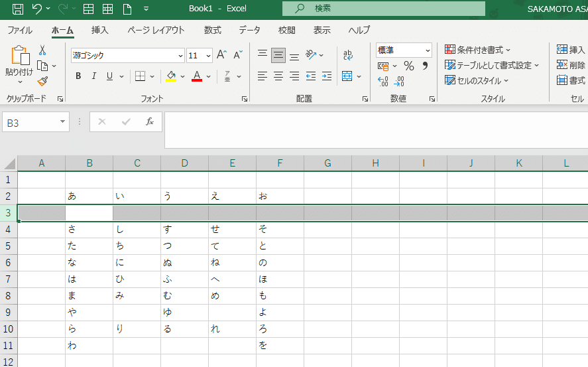This screenshot has height=367, width=588.
Task: Open 条件付き書式 conditional formatting
Action: point(477,50)
